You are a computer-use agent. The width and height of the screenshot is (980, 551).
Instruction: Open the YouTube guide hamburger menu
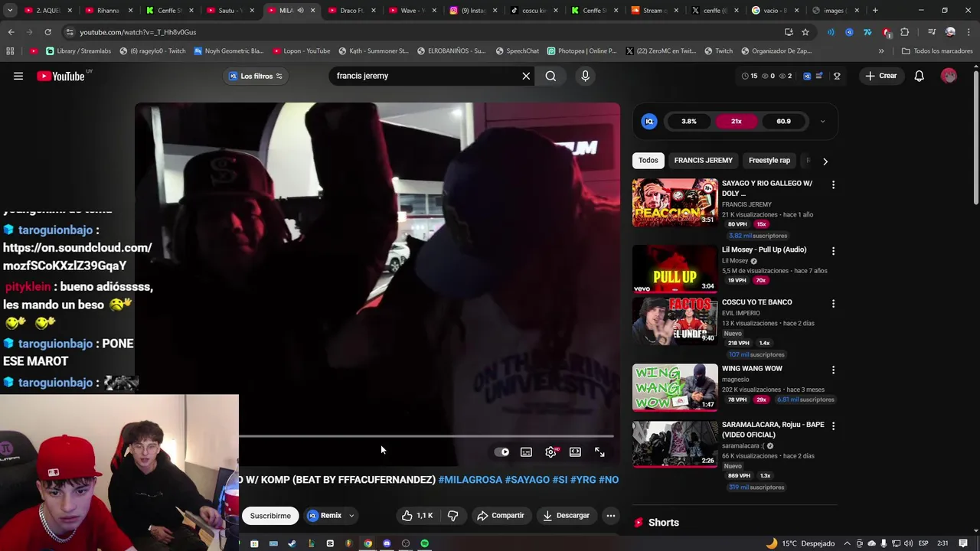(x=18, y=76)
